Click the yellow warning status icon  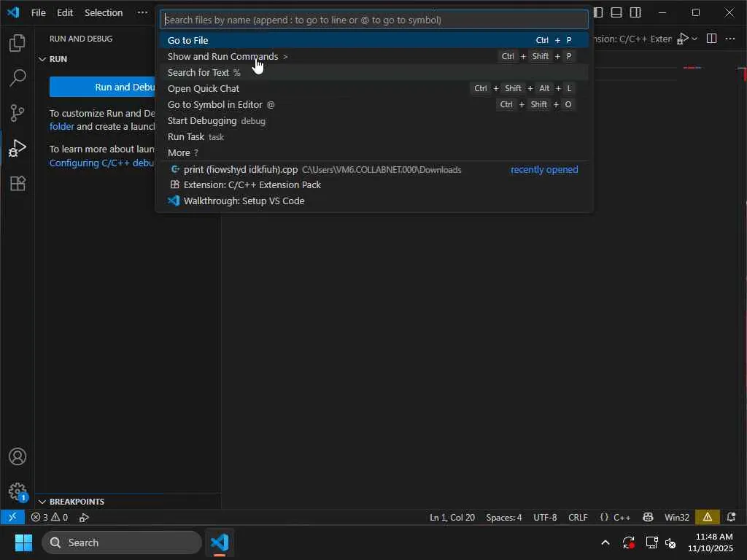coord(708,517)
